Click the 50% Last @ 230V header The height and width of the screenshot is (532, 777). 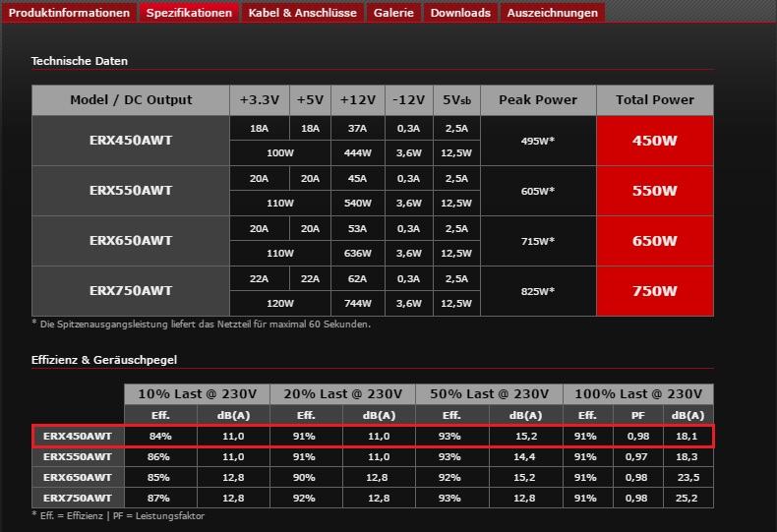490,394
